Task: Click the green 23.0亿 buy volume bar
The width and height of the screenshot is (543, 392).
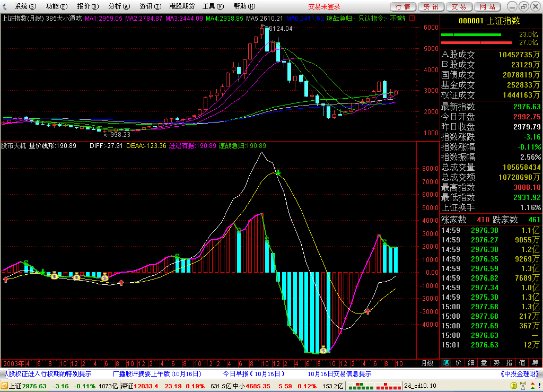Action: point(471,34)
